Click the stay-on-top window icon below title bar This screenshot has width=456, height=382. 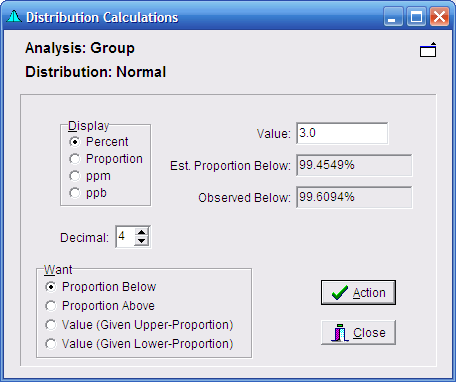click(x=428, y=50)
